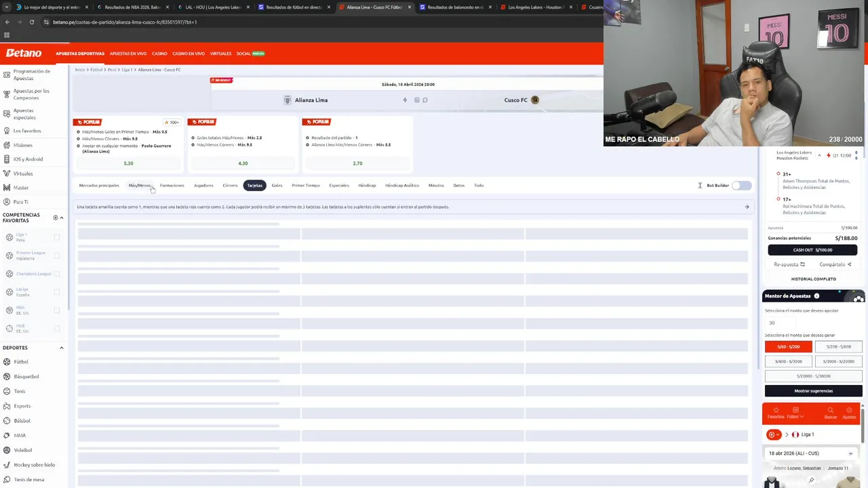Check the MLB EE. UU. checkbox

pyautogui.click(x=57, y=329)
